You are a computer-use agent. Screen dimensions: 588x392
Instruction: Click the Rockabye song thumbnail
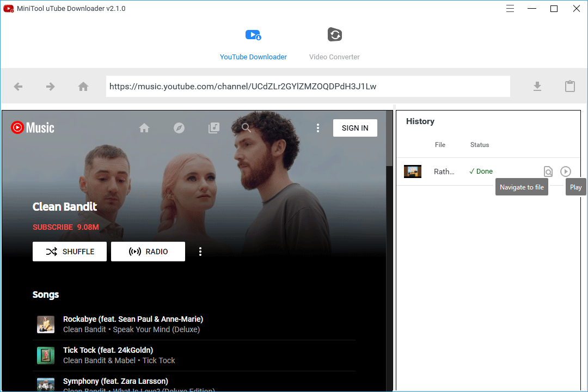coord(46,324)
